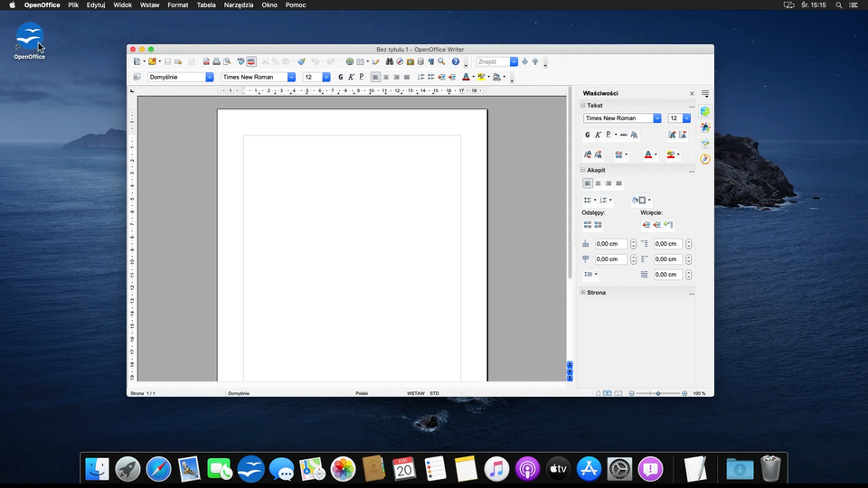Click WSTAW insert mode in the status bar

[416, 393]
